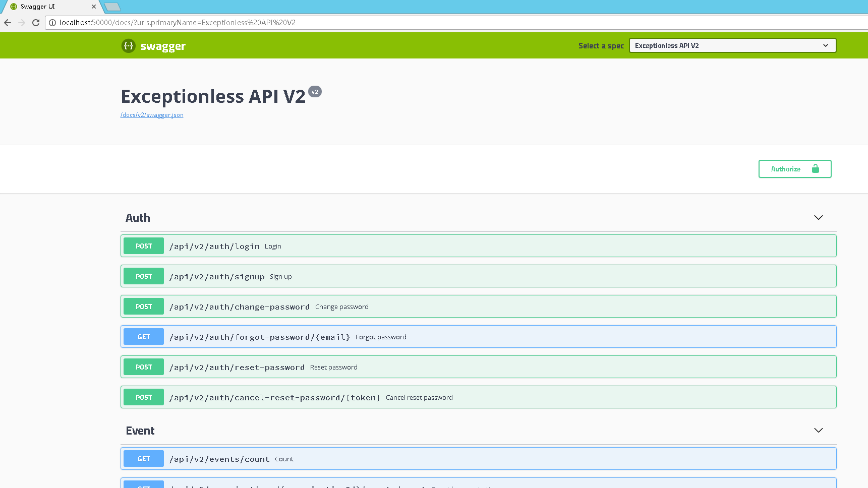Click the 'Cancel reset password' description text
This screenshot has width=868, height=488.
pos(419,398)
